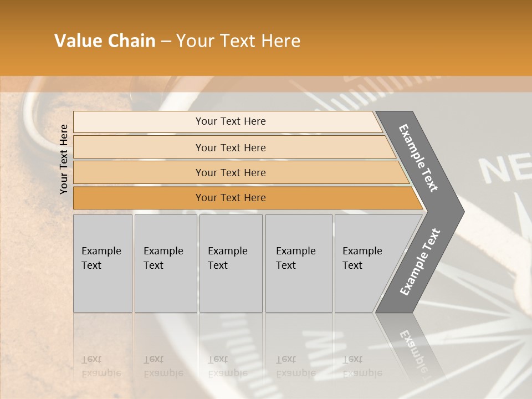Viewport: 532px width, 399px height.
Task: Select the topmost lightest "Your Text Here" bar
Action: point(231,121)
